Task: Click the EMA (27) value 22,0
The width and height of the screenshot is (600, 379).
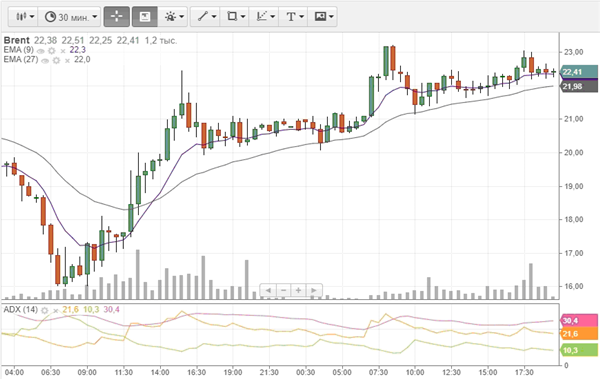Action: (82, 59)
